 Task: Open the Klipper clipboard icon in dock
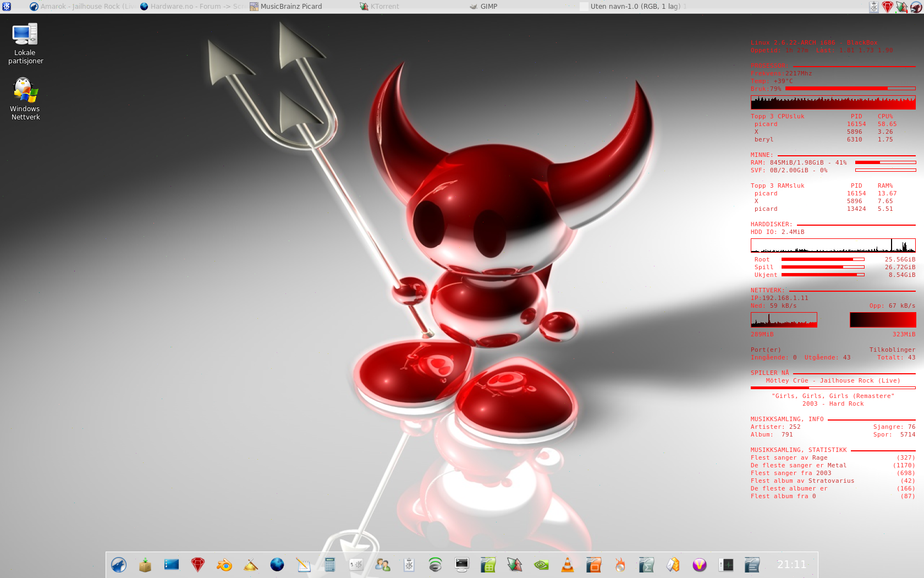click(x=409, y=565)
